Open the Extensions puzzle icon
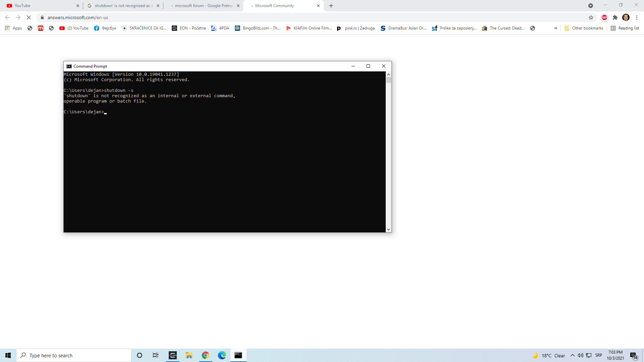 coord(615,17)
